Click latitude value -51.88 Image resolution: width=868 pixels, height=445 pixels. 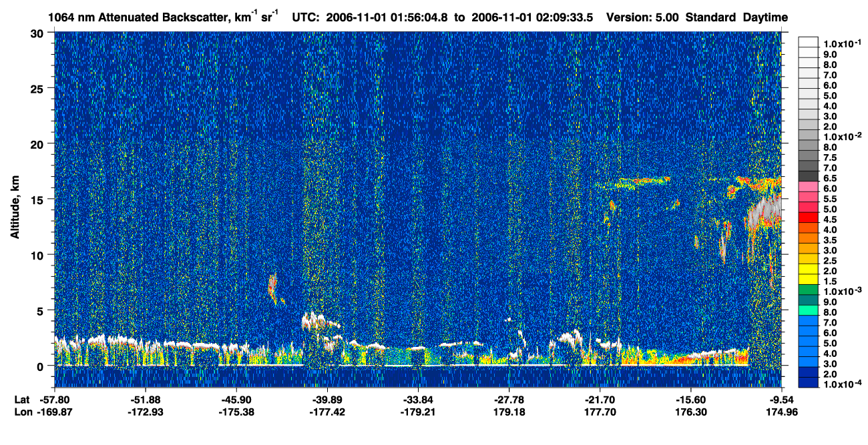point(146,400)
